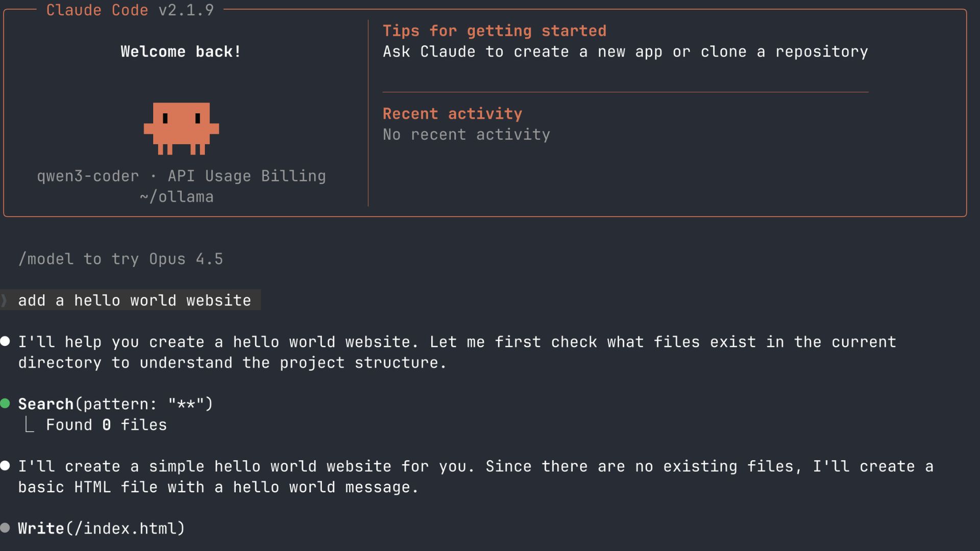Screen dimensions: 980x551
Task: Click the tree branch connector beside "Found 0 files"
Action: [30, 424]
